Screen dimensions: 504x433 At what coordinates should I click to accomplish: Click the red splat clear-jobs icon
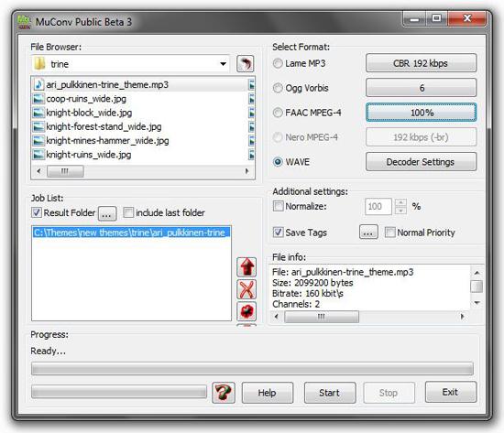247,311
